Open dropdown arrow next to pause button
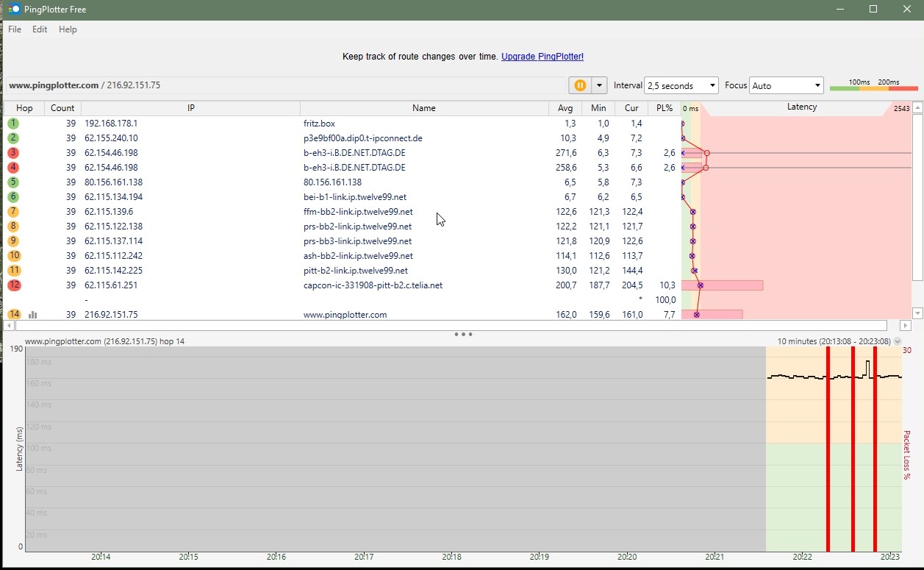Screen dimensions: 924x570 599,85
